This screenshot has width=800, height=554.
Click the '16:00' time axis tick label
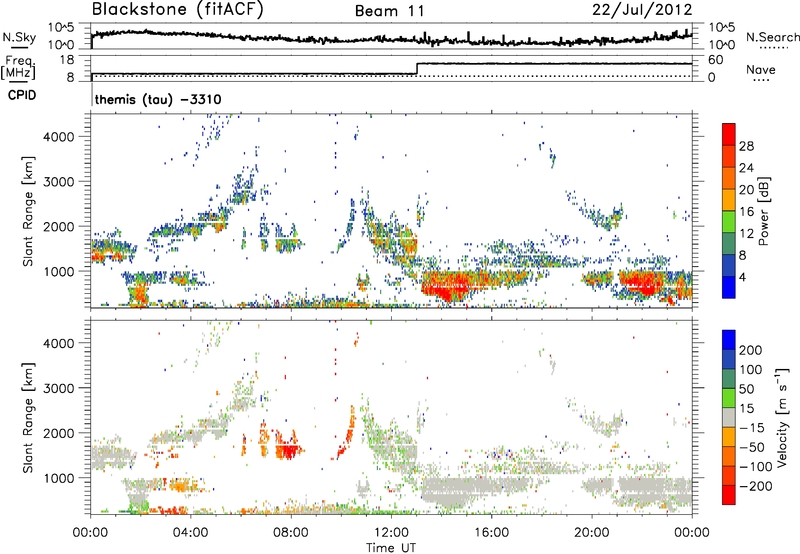pos(491,533)
